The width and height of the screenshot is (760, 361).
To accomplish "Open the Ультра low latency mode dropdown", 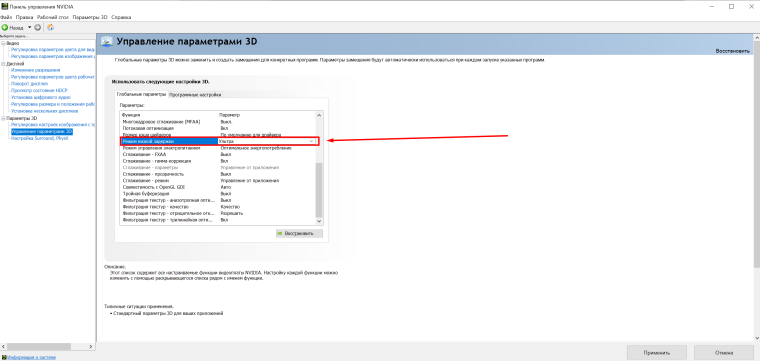I will pyautogui.click(x=311, y=141).
